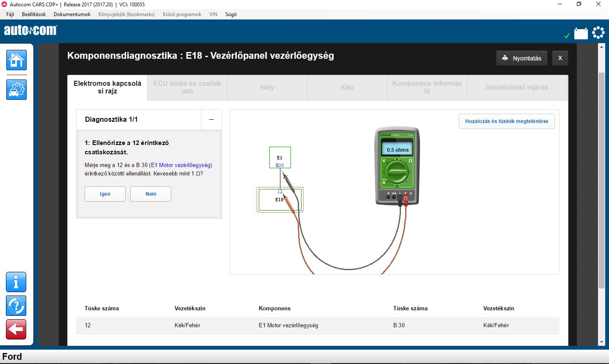Click the green checkmark status icon
The image size is (609, 364).
[567, 36]
